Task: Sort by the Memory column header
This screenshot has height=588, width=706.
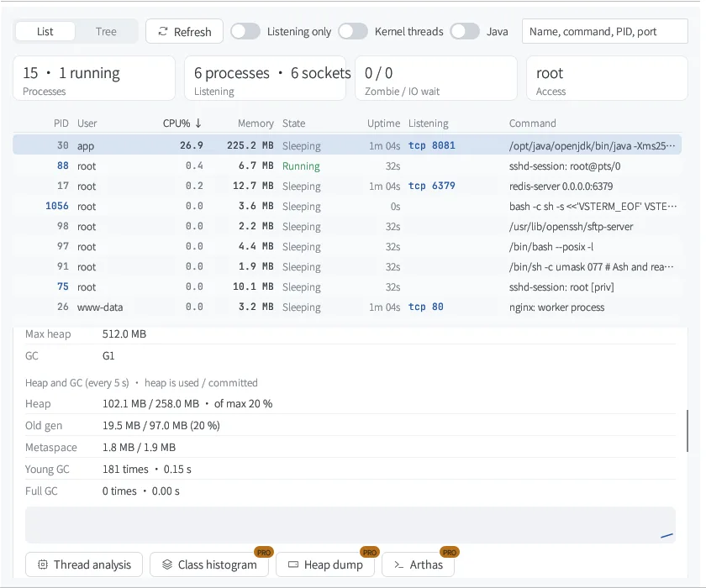Action: tap(256, 123)
